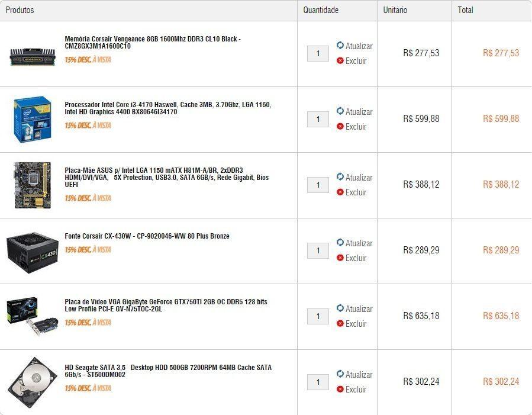Open the Intel Core i3-4170 product image
The height and width of the screenshot is (415, 532).
click(x=33, y=119)
